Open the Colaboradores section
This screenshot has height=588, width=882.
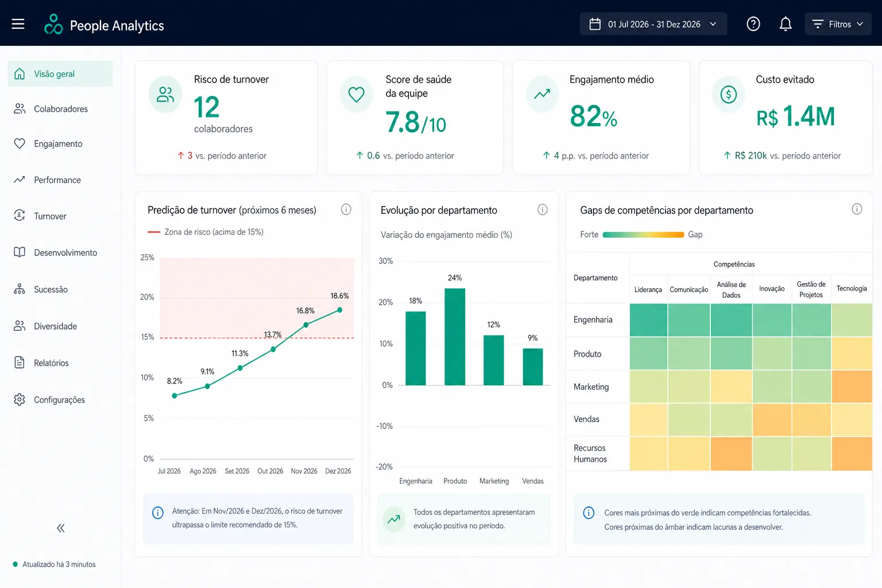(x=60, y=109)
